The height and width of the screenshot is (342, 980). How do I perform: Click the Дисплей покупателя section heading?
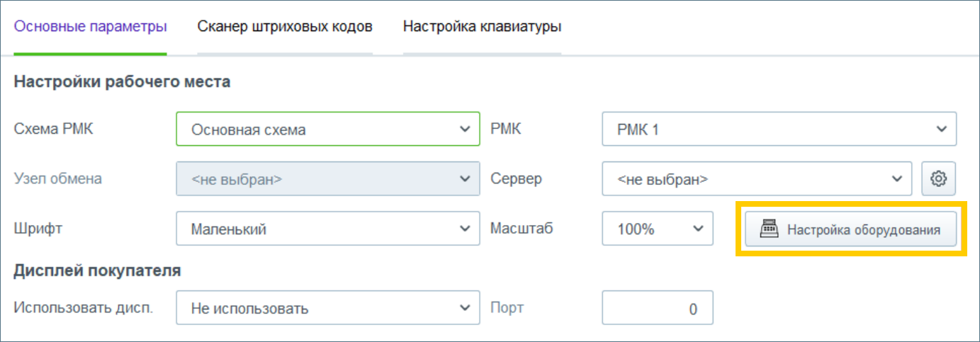[97, 270]
